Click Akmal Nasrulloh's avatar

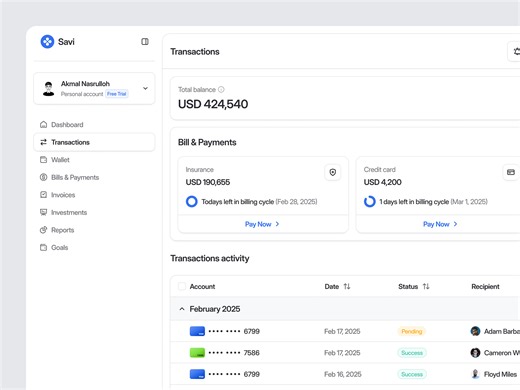tap(49, 89)
